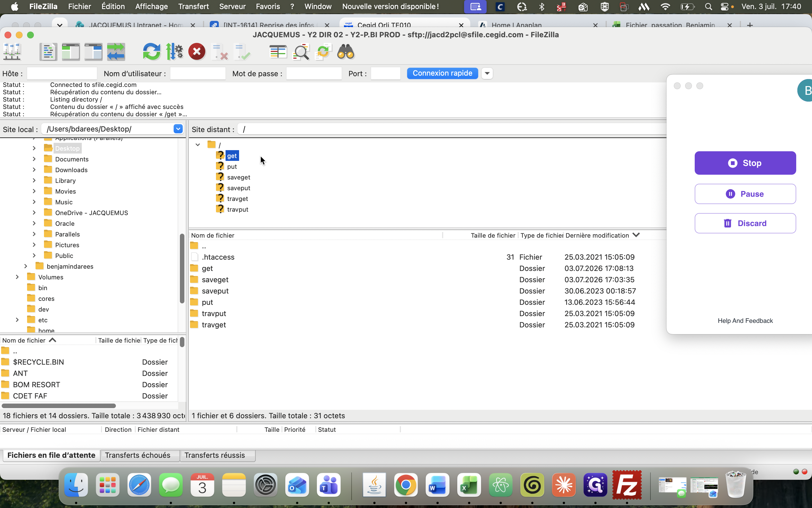Expand the Documents local folder
This screenshot has height=508, width=812.
click(x=34, y=159)
